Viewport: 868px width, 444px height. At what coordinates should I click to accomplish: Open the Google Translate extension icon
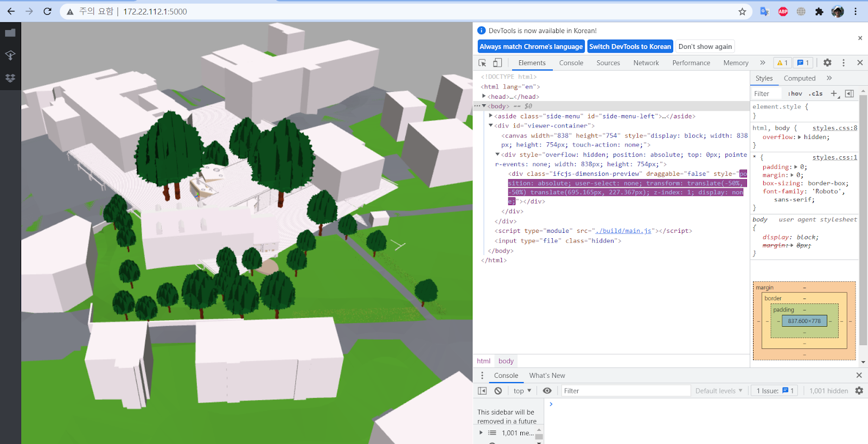click(764, 11)
